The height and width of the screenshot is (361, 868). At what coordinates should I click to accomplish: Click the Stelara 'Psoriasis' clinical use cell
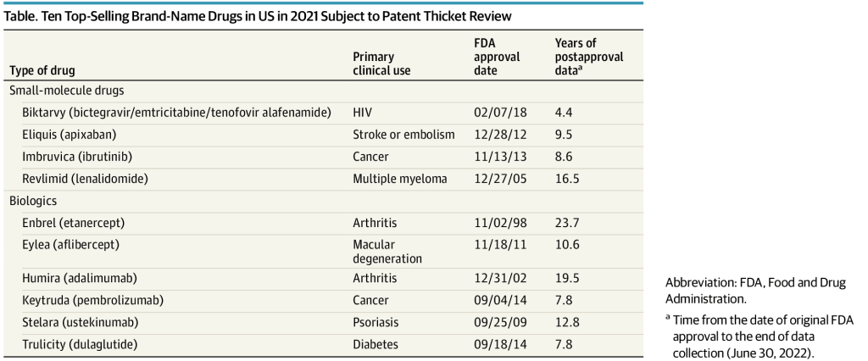point(377,322)
